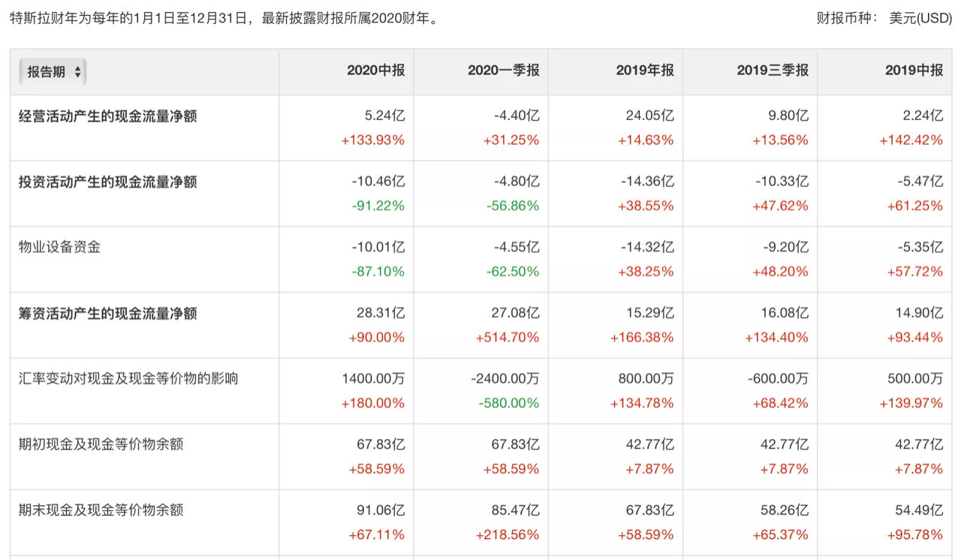Click the +139.97% percentage
The width and height of the screenshot is (961, 560).
(x=911, y=403)
